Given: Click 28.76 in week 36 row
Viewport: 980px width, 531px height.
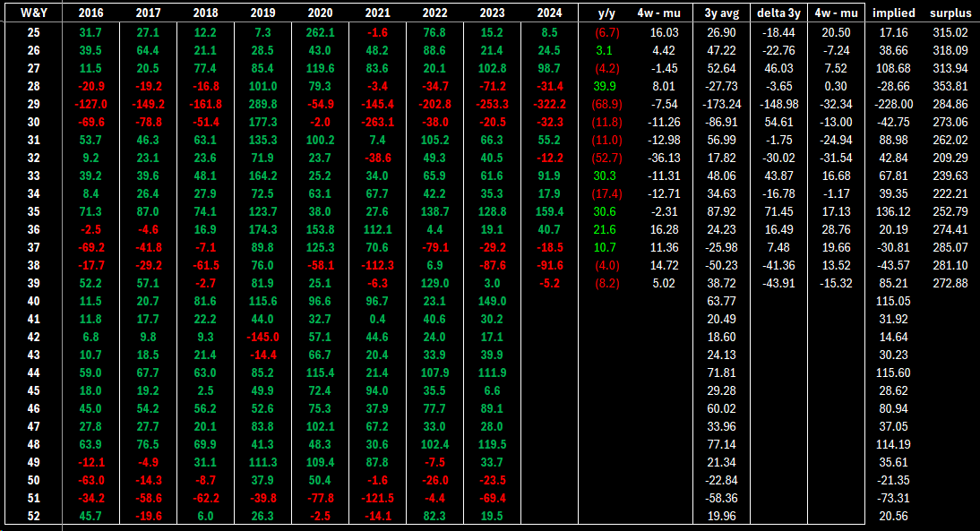Looking at the screenshot, I should pos(837,229).
